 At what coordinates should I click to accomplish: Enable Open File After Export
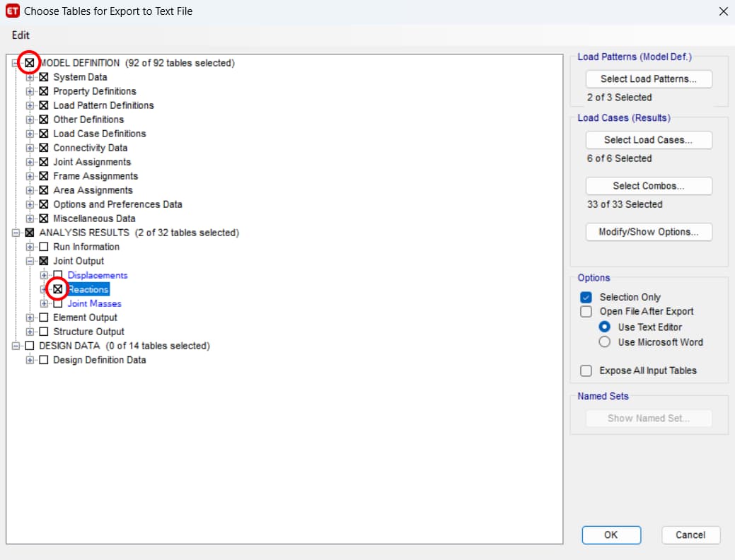click(586, 311)
